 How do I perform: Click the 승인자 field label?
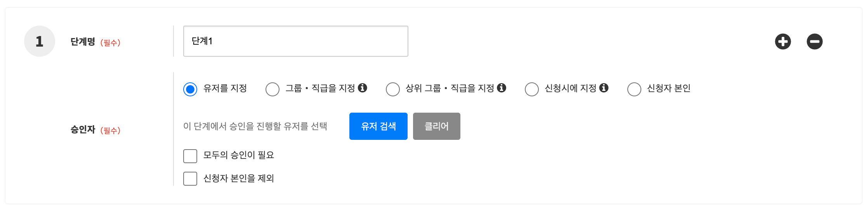pyautogui.click(x=83, y=129)
